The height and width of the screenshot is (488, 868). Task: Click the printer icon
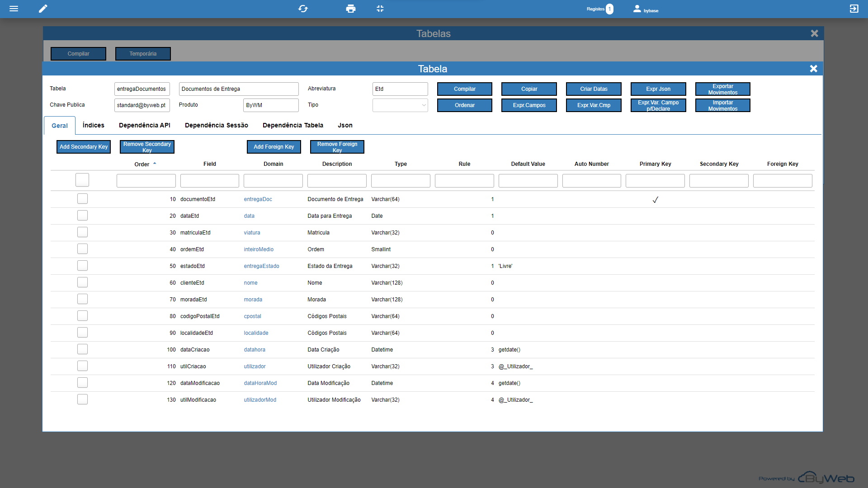click(350, 9)
